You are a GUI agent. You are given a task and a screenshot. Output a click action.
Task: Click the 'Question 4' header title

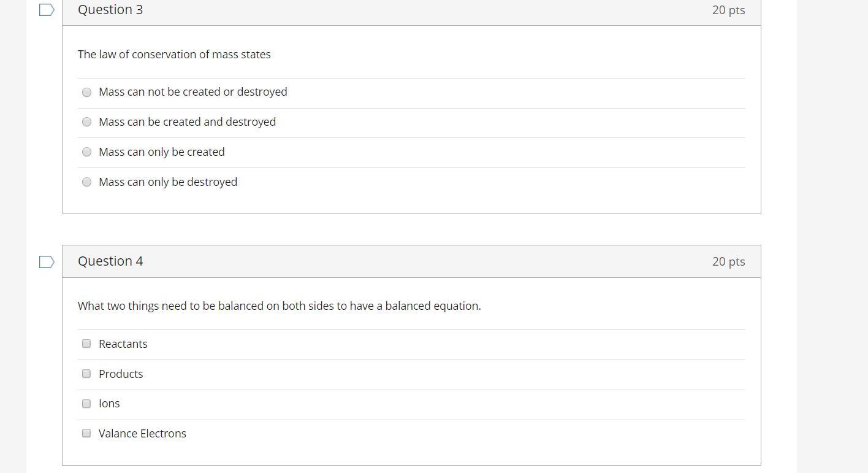point(110,261)
